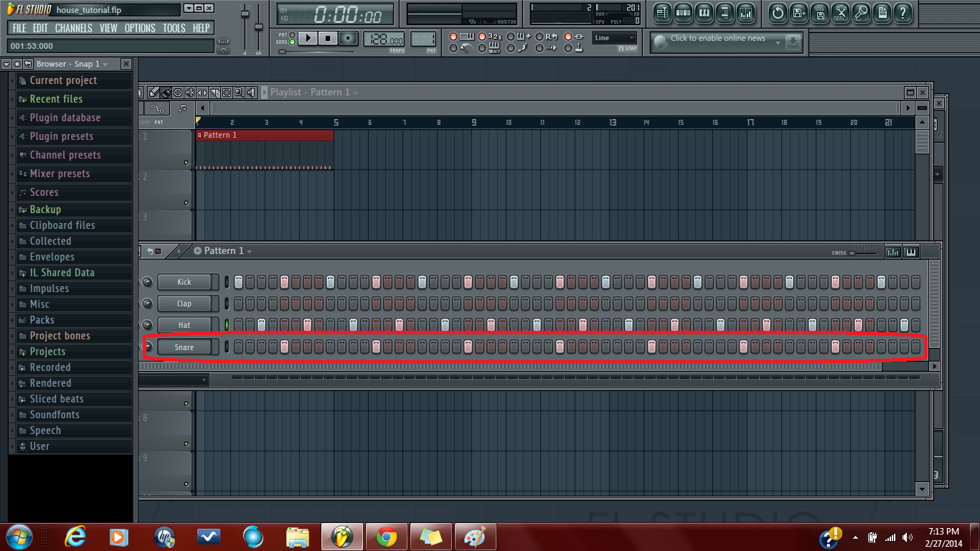Open the Pattern 1 selector dropdown
This screenshot has width=980, height=551.
point(223,251)
